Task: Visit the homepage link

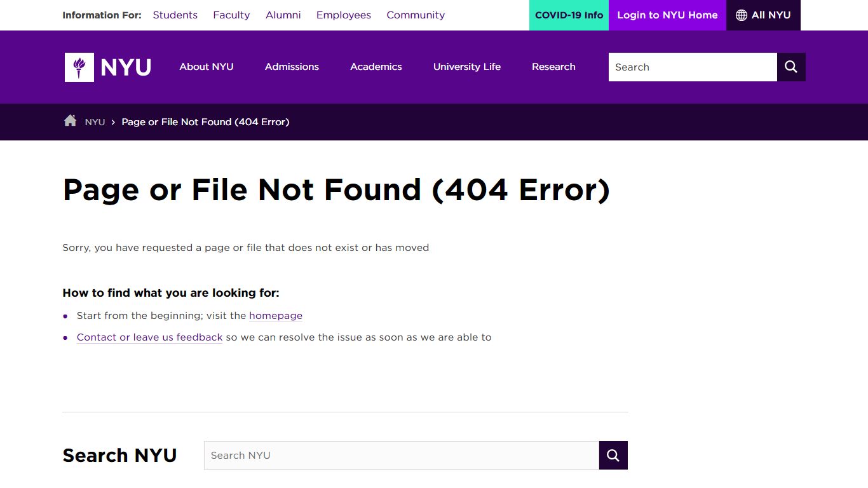Action: coord(276,316)
